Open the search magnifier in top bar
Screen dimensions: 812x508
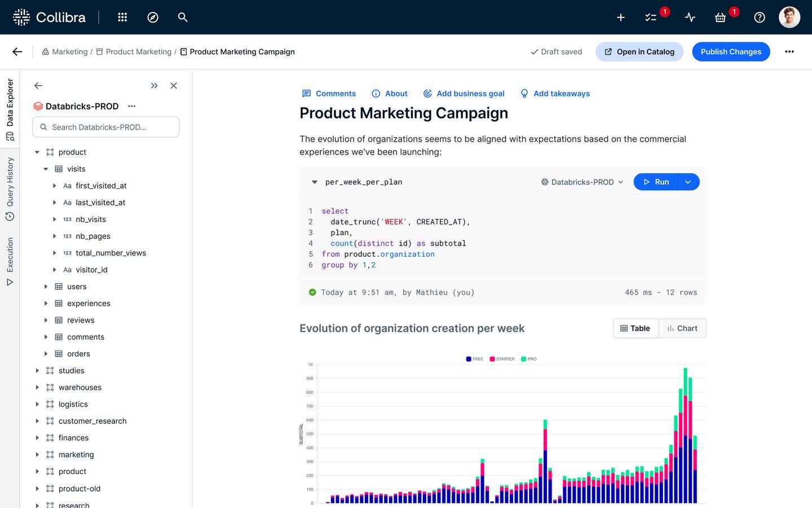pyautogui.click(x=183, y=17)
